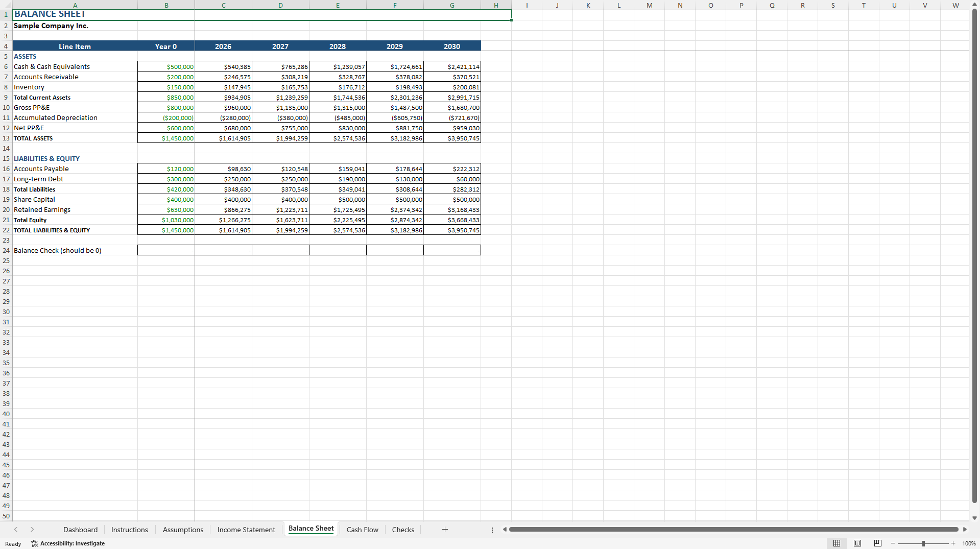The image size is (980, 549).
Task: Select Total Liabilities 2028 value $349,041
Action: coord(338,189)
